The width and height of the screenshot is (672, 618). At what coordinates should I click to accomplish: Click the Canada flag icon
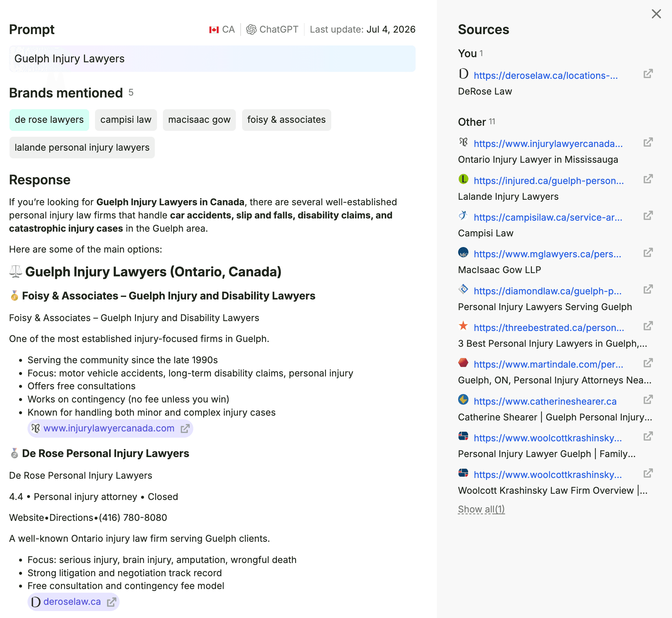tap(214, 30)
